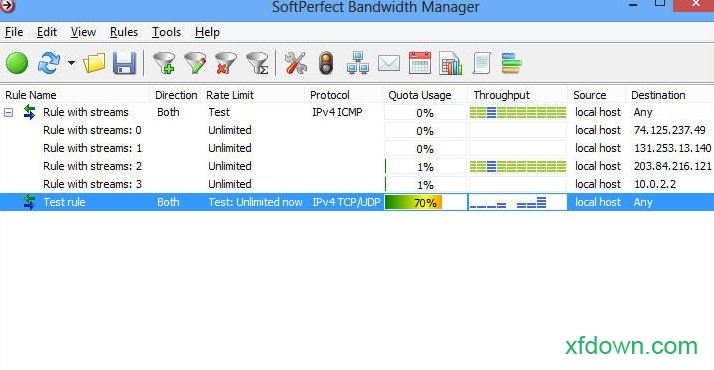Click the traffic light icon
This screenshot has height=370, width=714.
(326, 63)
